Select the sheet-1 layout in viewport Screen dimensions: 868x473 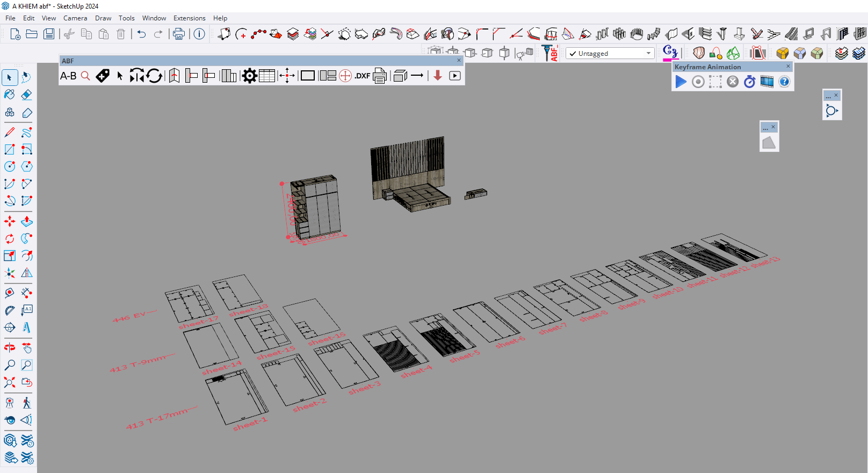(236, 400)
